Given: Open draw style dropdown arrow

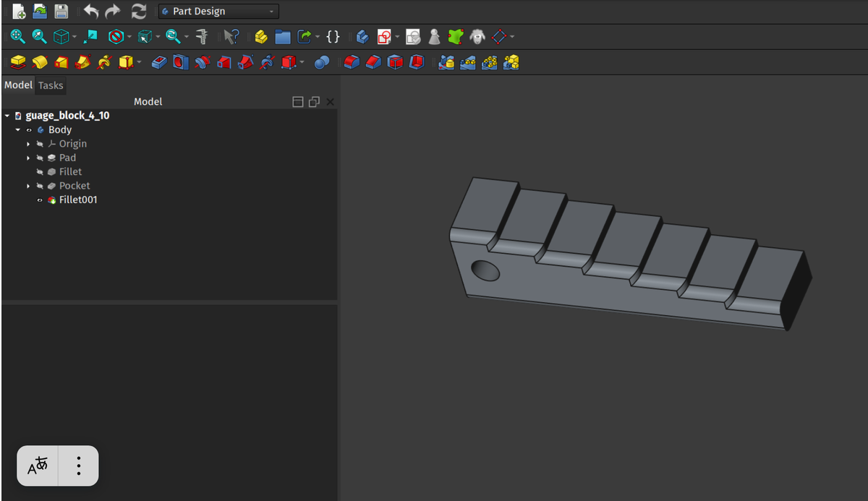Looking at the screenshot, I should click(129, 36).
